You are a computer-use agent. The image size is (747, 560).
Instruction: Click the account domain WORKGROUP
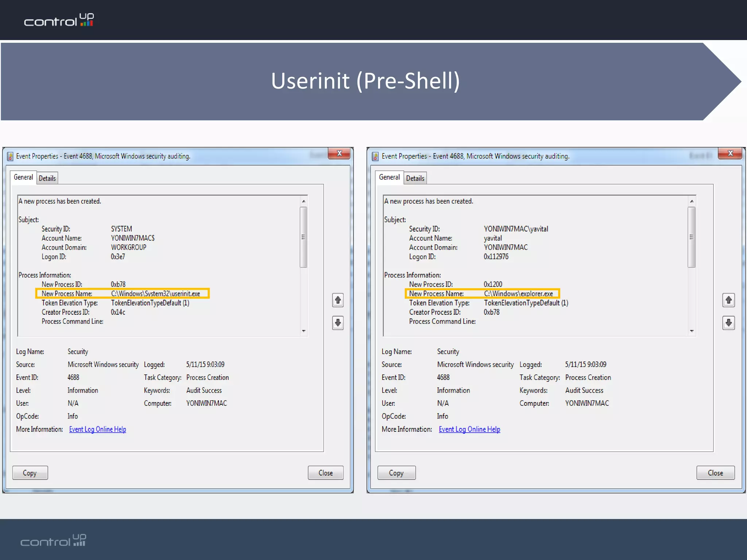[128, 248]
